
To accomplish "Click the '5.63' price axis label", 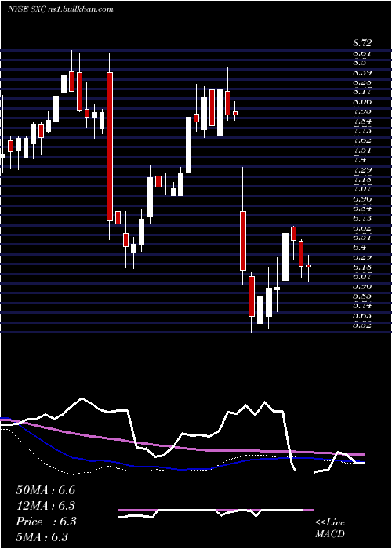I will click(x=362, y=315).
